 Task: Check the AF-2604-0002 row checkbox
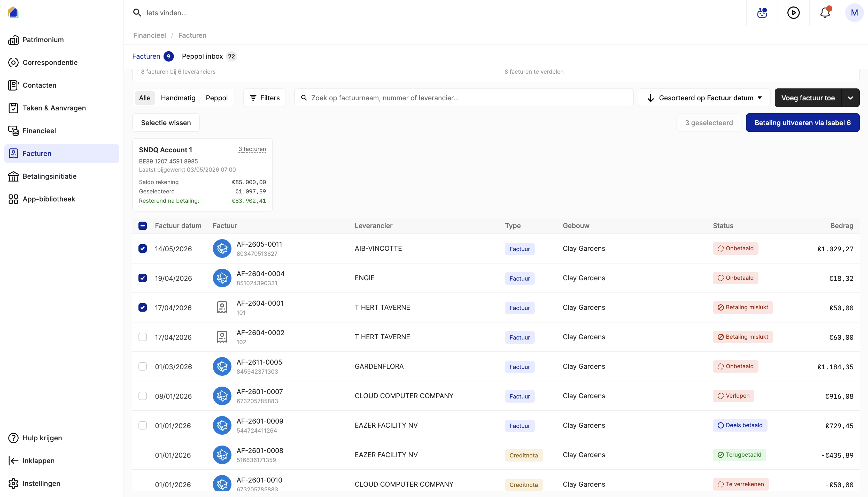click(x=143, y=337)
